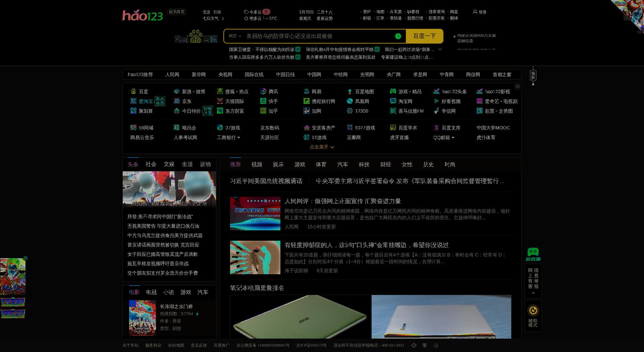Open 网易 icon link
Image resolution: width=644 pixels, height=352 pixels.
[x=306, y=92]
